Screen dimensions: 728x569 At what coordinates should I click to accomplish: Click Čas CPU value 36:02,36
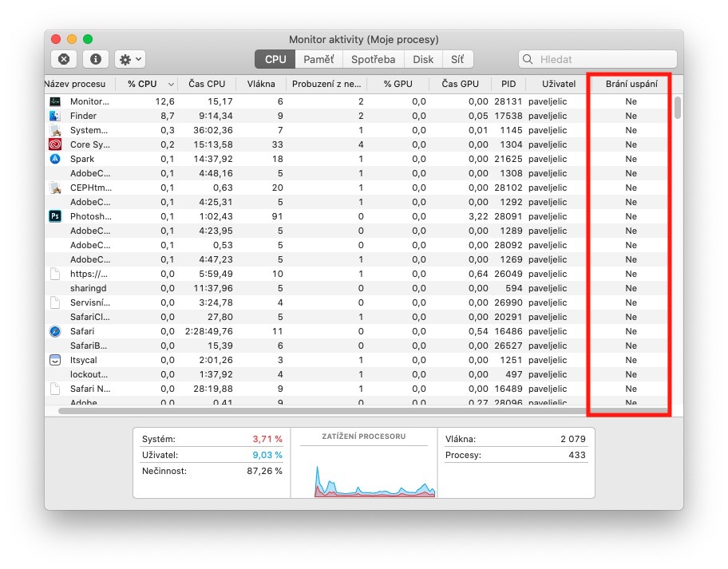[213, 130]
